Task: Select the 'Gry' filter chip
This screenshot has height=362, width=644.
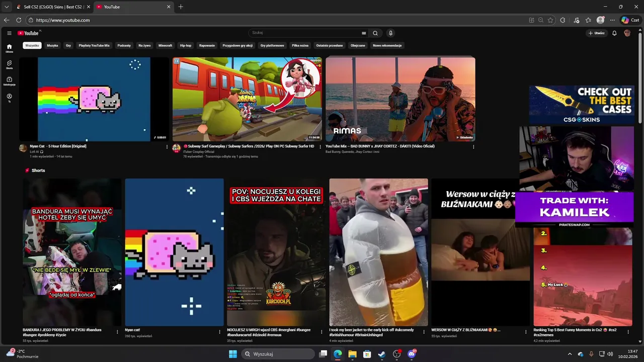Action: 68,45
